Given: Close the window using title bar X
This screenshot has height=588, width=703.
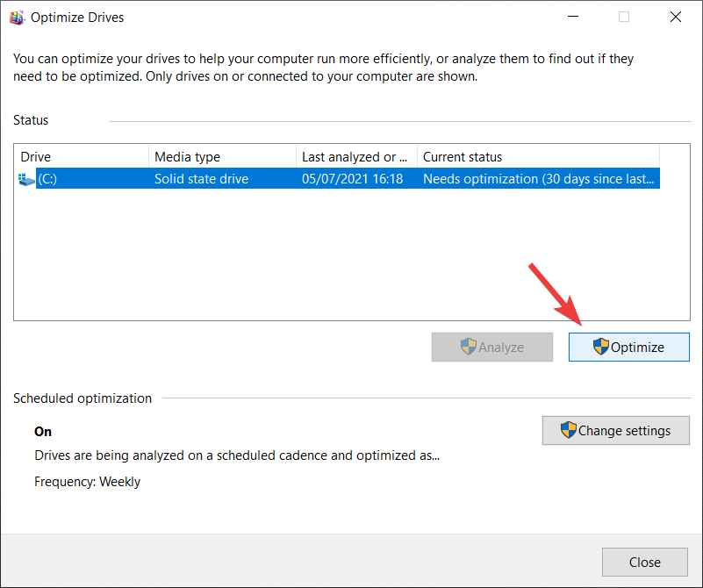Looking at the screenshot, I should coord(675,17).
